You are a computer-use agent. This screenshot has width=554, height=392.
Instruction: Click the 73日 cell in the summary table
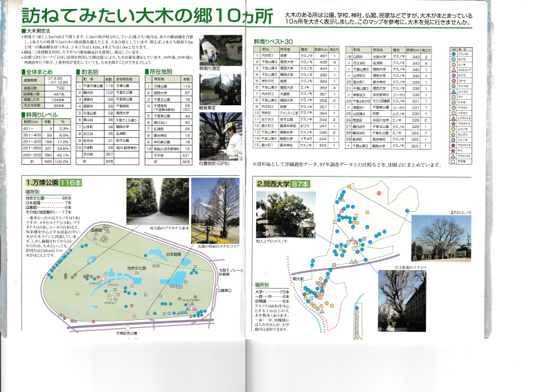point(57,88)
